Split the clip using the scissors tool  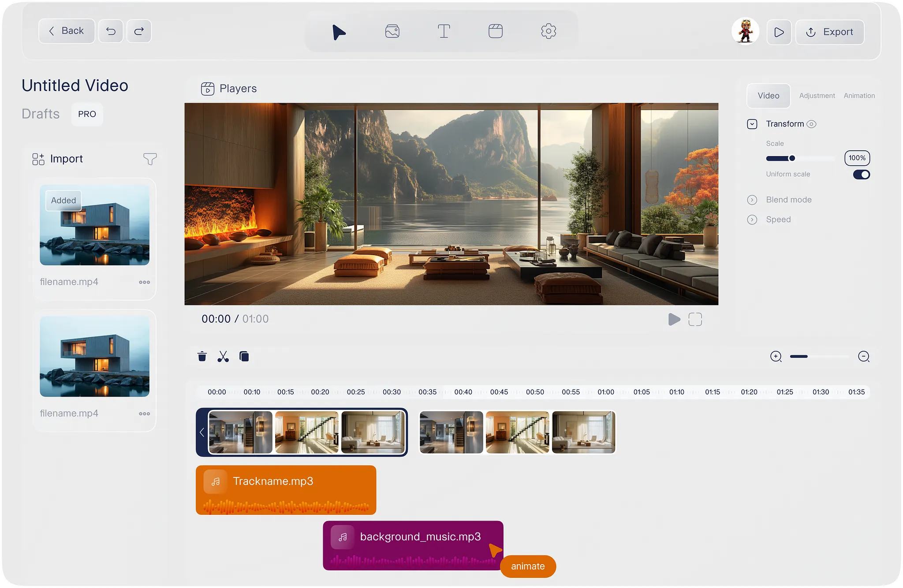pos(223,357)
